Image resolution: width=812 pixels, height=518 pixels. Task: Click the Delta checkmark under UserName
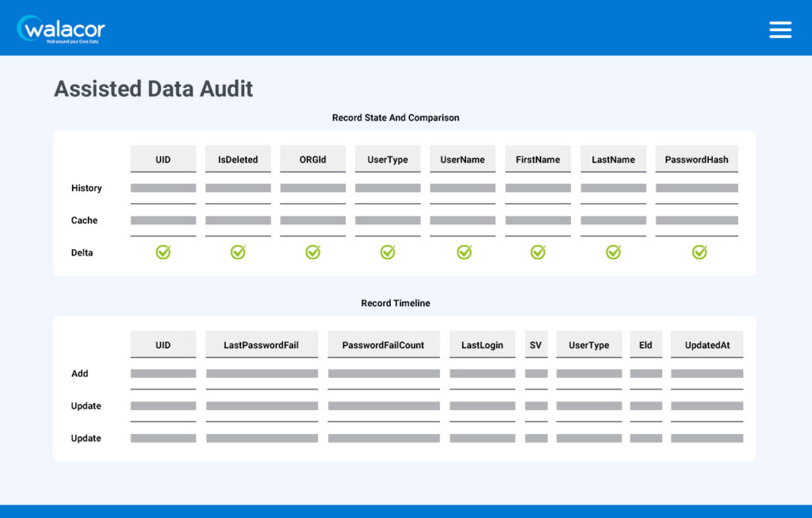coord(464,252)
